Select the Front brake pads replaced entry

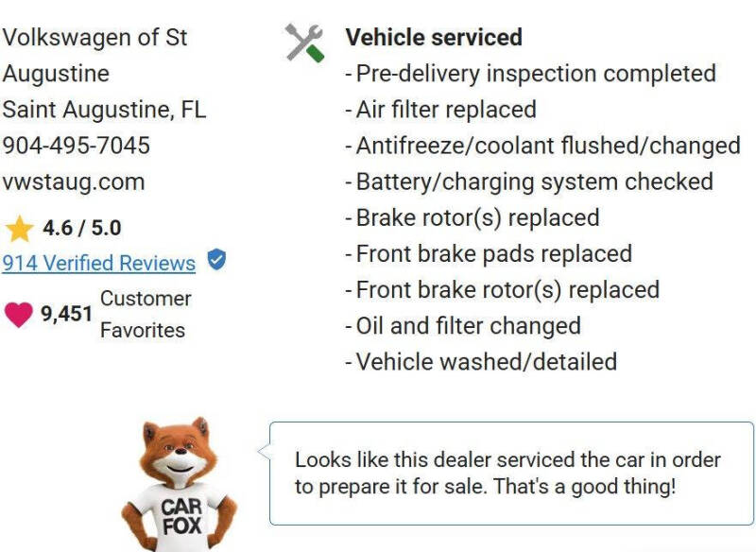tap(489, 254)
